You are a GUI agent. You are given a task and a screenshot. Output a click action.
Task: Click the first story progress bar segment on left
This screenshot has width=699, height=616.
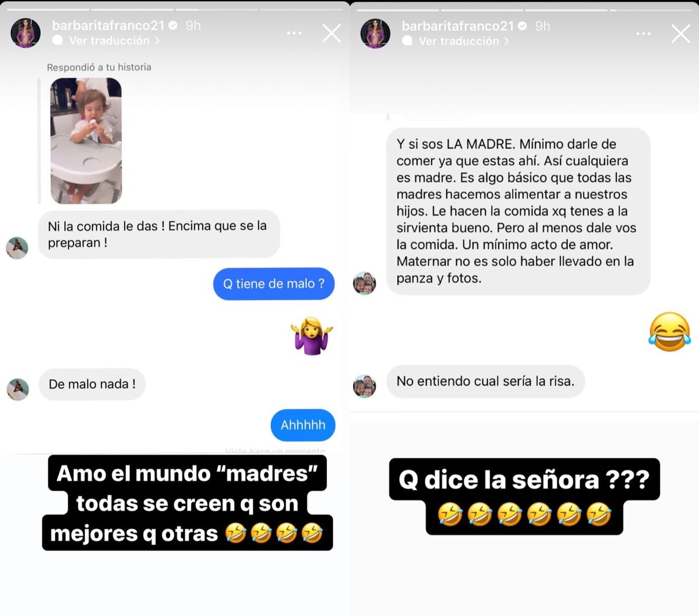tap(49, 10)
